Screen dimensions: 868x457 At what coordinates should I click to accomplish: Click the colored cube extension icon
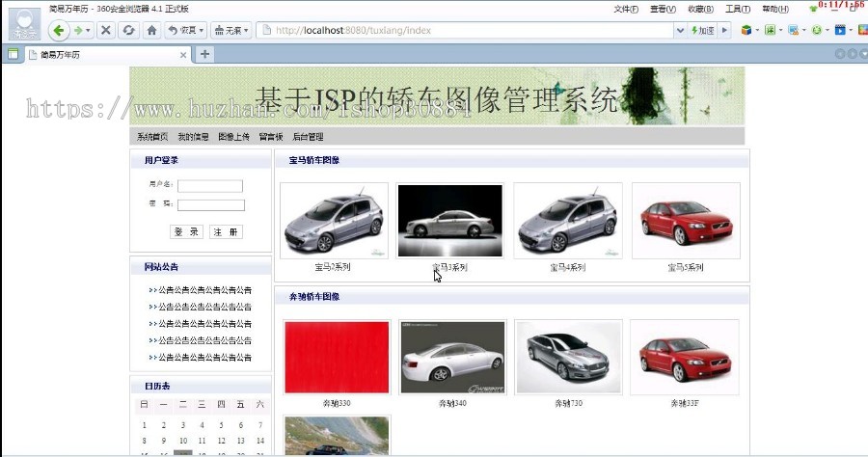click(746, 30)
